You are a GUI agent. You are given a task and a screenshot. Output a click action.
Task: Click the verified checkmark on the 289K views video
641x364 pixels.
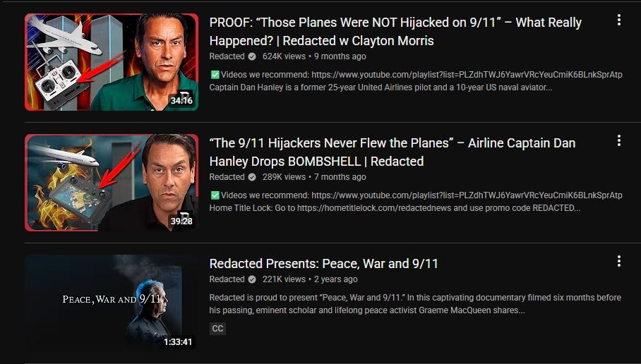pos(252,177)
